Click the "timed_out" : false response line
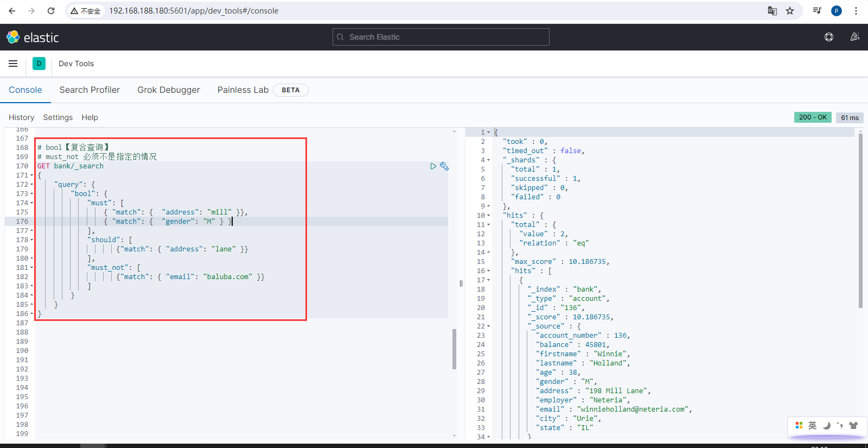868x448 pixels. [544, 151]
